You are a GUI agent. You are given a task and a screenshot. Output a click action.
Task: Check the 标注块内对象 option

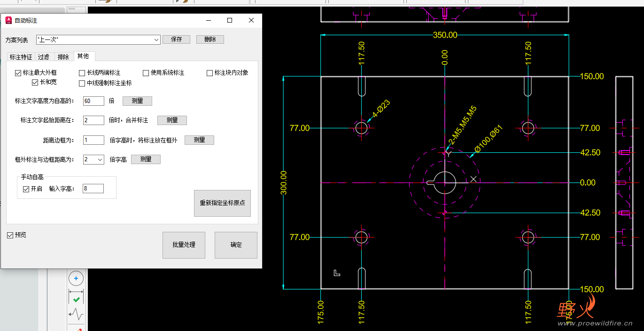[x=227, y=73]
